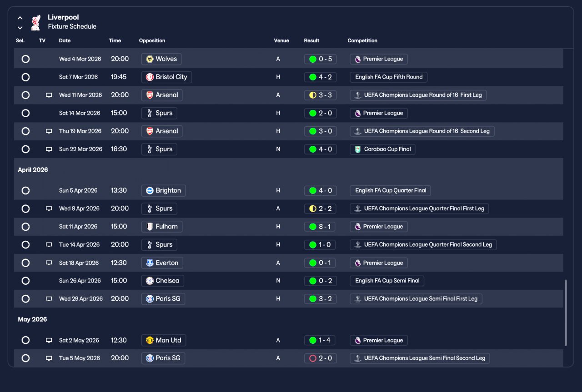582x392 pixels.
Task: Toggle the selection circle on the Fulham row
Action: coord(25,227)
